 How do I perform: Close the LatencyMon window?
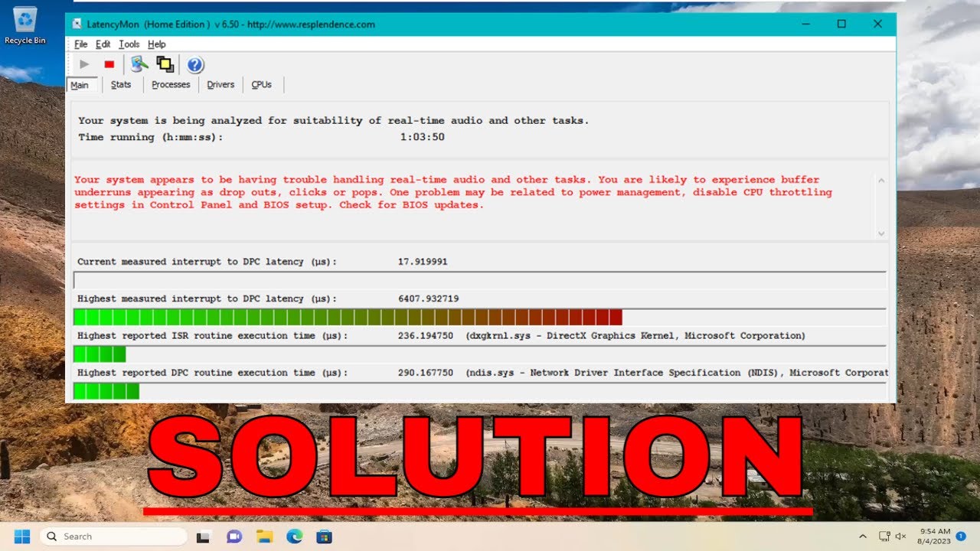click(877, 24)
